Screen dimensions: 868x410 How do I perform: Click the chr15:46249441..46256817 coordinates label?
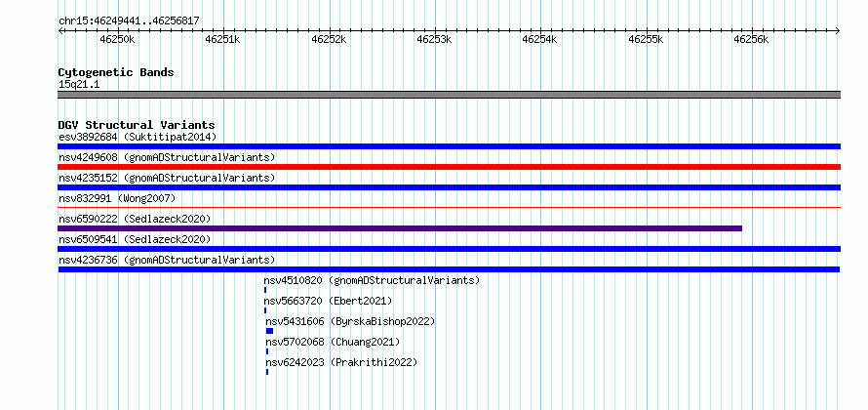(x=129, y=21)
